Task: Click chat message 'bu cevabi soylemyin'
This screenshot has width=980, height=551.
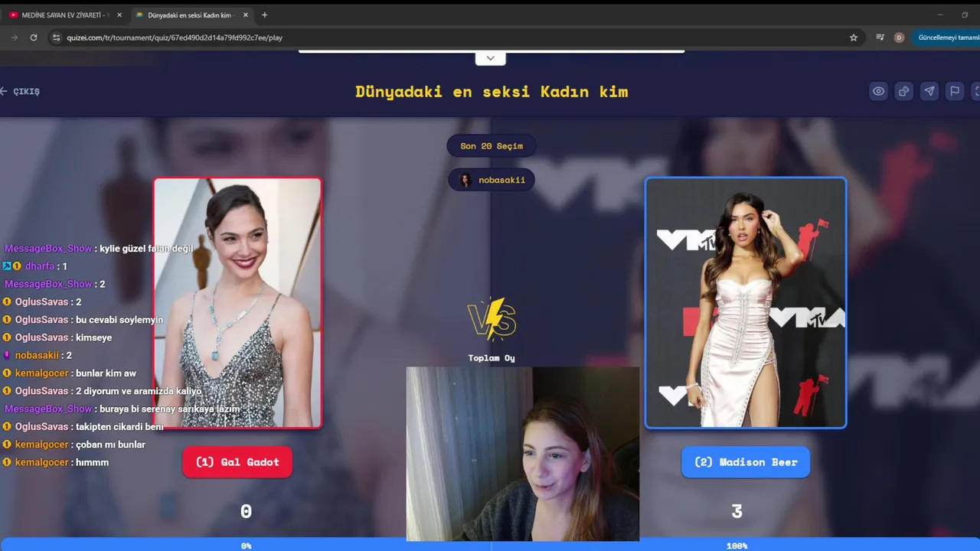Action: coord(119,320)
